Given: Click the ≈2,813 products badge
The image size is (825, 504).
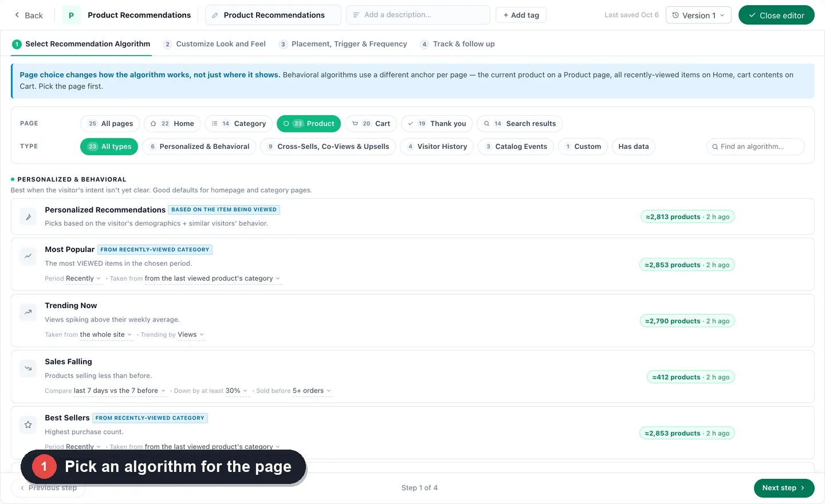Looking at the screenshot, I should click(x=687, y=217).
